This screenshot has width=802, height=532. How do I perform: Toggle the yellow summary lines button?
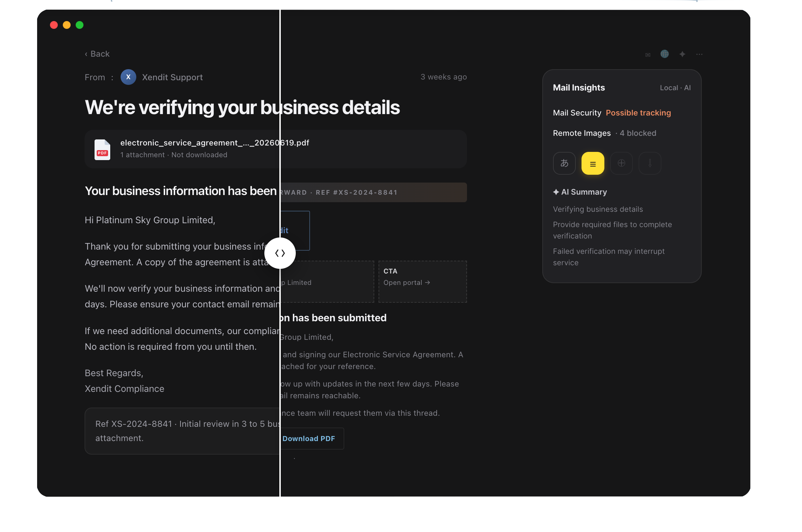tap(593, 163)
